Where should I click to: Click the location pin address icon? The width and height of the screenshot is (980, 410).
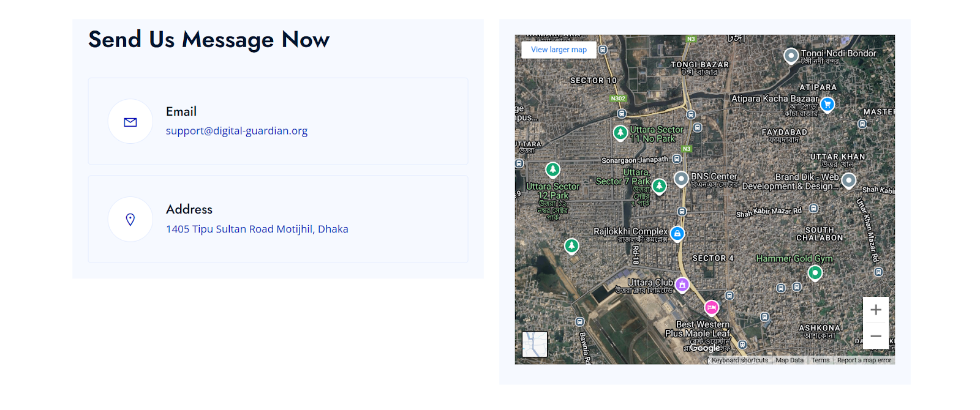coord(130,220)
